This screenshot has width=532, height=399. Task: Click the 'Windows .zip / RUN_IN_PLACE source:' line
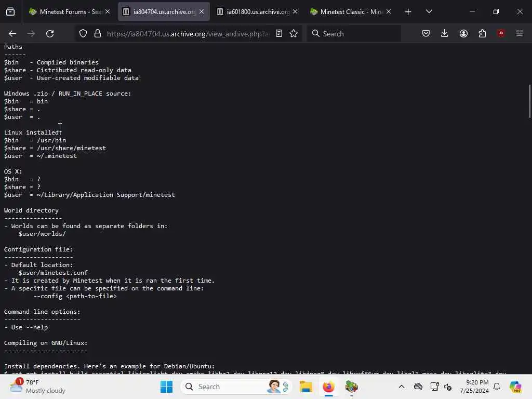[x=68, y=94]
